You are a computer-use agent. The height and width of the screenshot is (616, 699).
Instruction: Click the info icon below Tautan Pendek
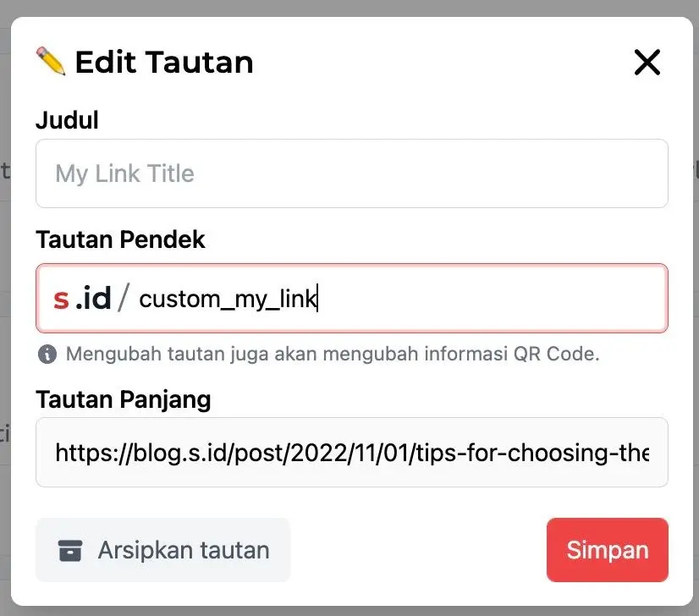pyautogui.click(x=47, y=354)
